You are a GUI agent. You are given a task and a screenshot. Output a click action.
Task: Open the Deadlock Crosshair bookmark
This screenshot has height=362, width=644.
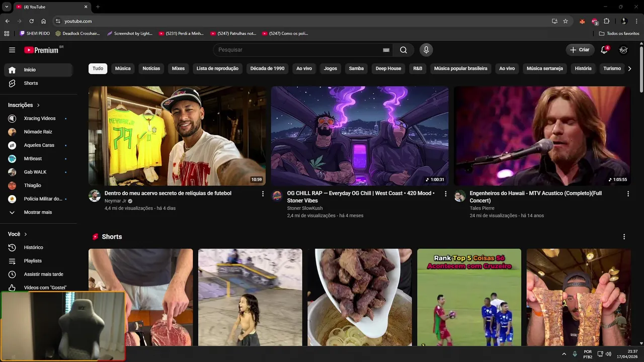tap(77, 33)
